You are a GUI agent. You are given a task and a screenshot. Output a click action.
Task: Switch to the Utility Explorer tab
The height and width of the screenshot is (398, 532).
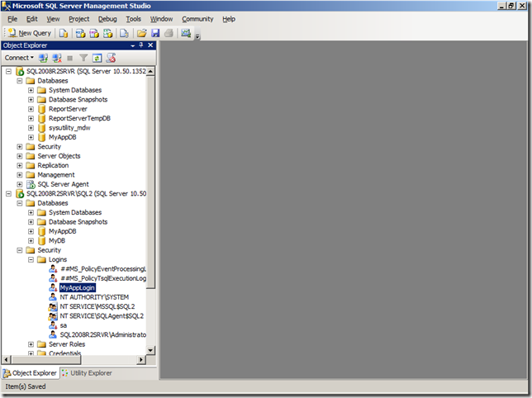(87, 373)
